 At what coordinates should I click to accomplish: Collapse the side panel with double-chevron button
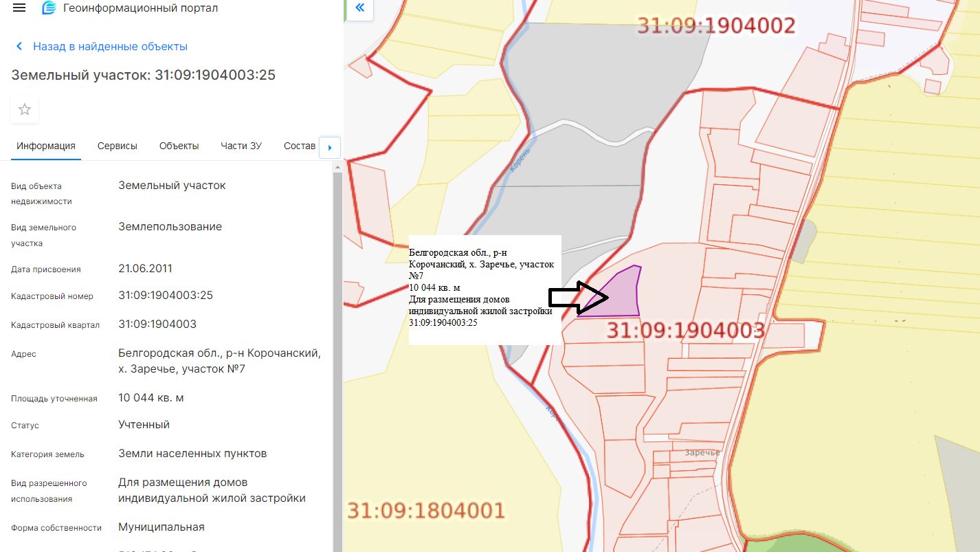click(x=359, y=9)
